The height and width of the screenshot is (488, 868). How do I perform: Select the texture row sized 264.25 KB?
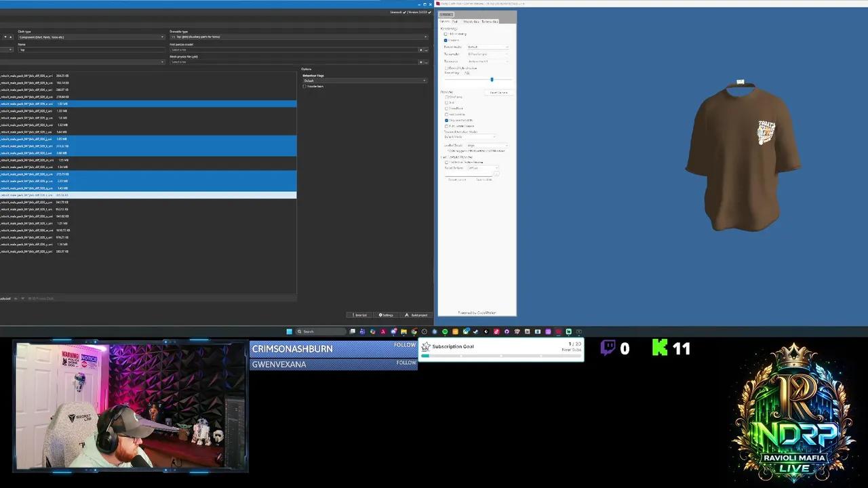point(148,75)
